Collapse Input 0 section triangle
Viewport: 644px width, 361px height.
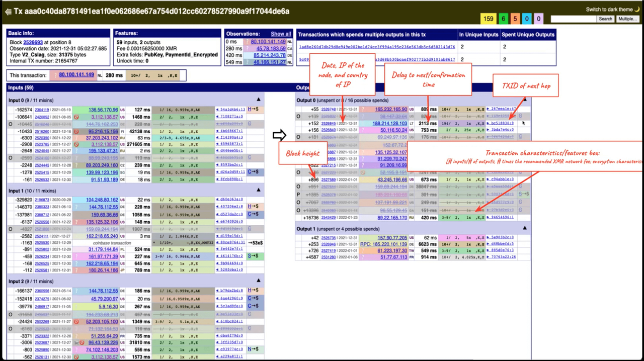[x=259, y=100]
